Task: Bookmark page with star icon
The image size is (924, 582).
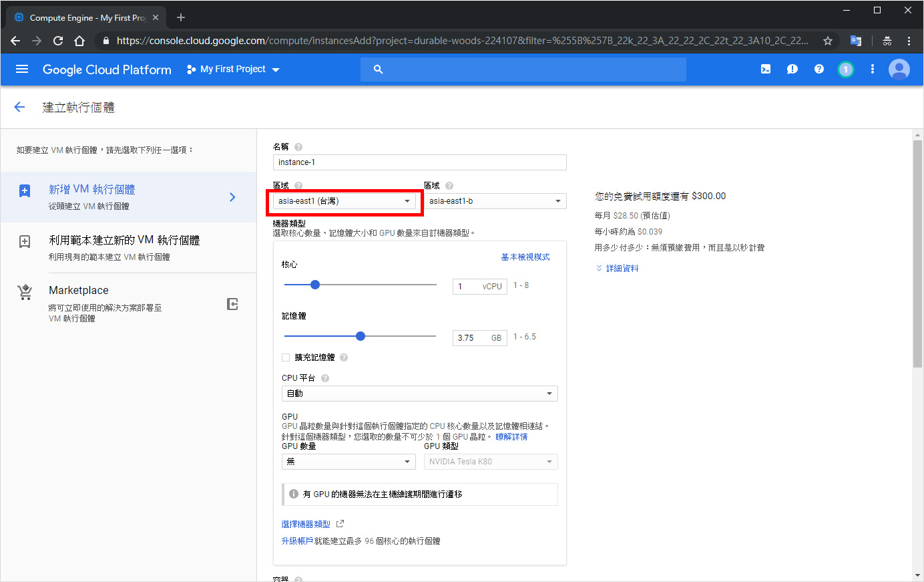Action: (828, 41)
